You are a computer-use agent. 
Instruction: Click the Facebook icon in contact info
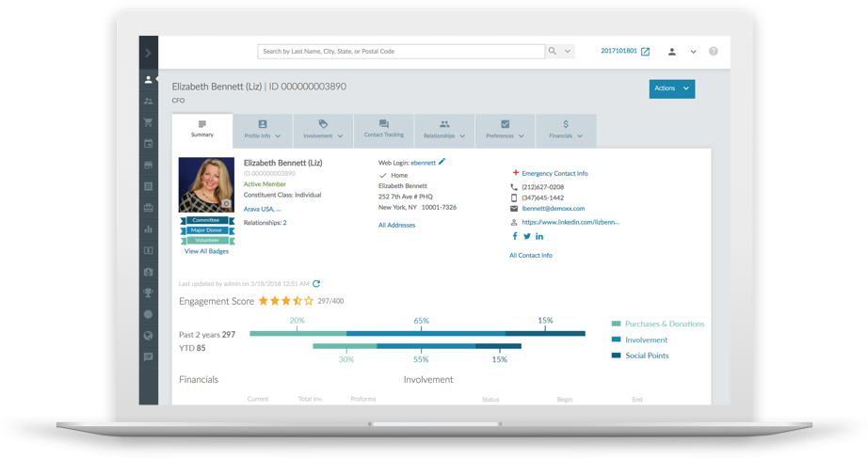coord(515,237)
